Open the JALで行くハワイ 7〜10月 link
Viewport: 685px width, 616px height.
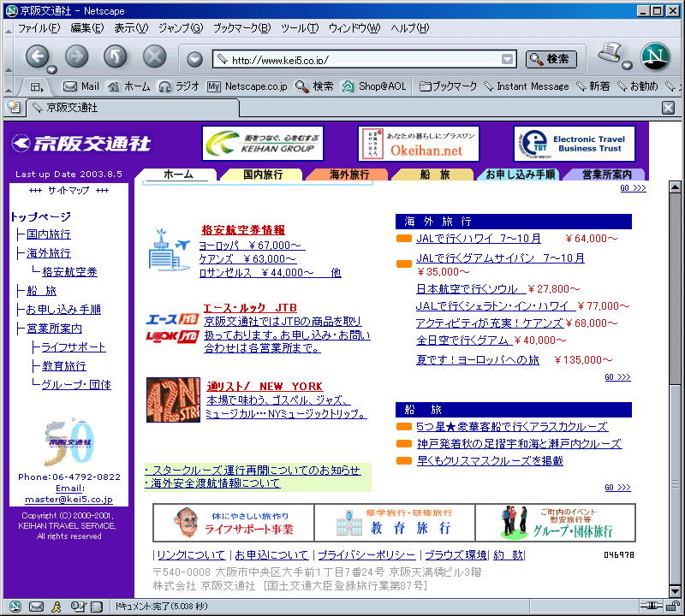tap(479, 239)
